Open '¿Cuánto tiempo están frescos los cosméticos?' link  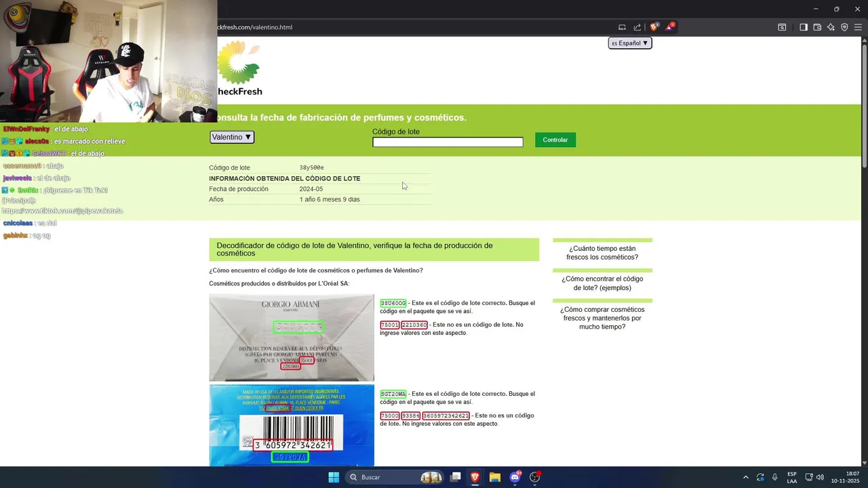point(603,253)
